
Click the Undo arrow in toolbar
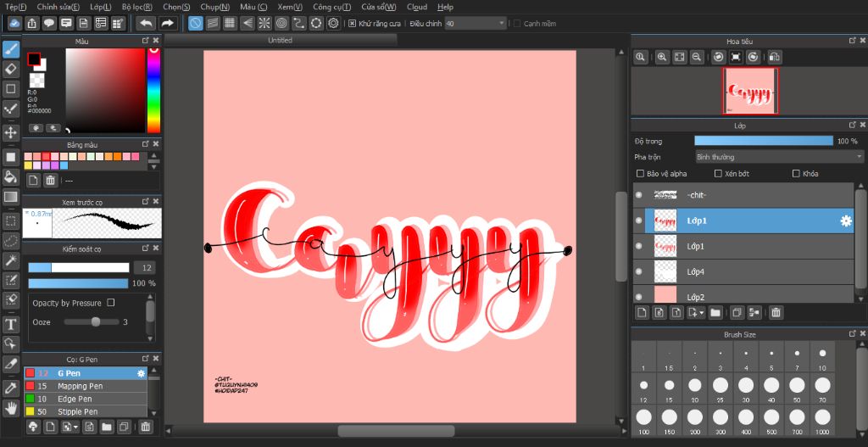click(146, 23)
